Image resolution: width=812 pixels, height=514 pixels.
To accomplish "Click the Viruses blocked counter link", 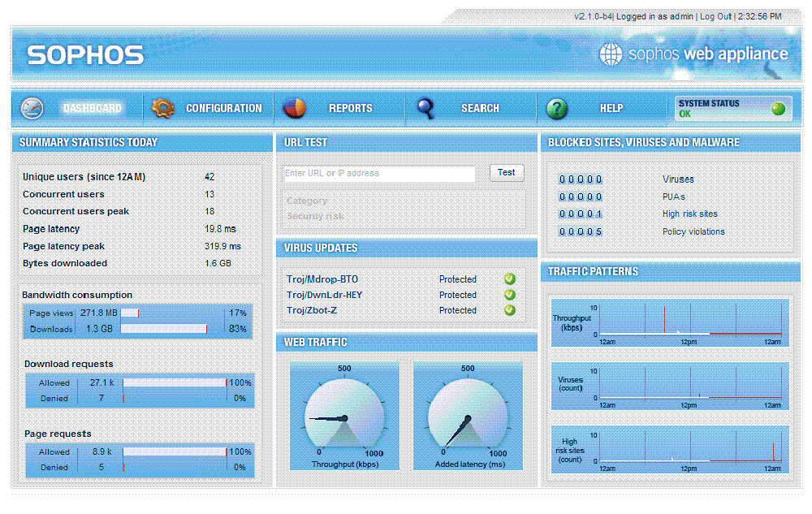I will [x=678, y=179].
